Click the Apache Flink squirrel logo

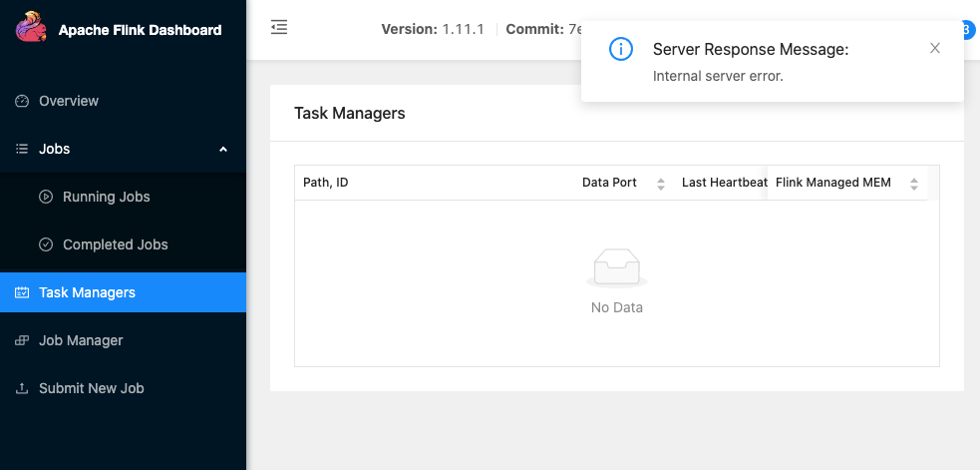pos(32,28)
